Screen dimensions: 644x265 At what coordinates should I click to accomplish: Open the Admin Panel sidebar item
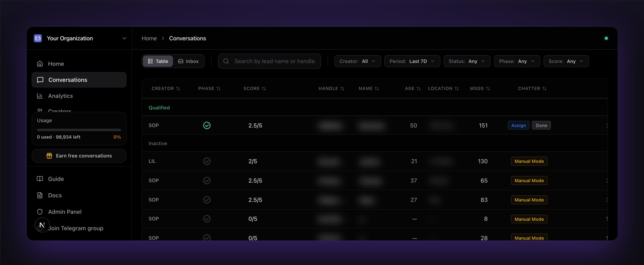point(79,212)
